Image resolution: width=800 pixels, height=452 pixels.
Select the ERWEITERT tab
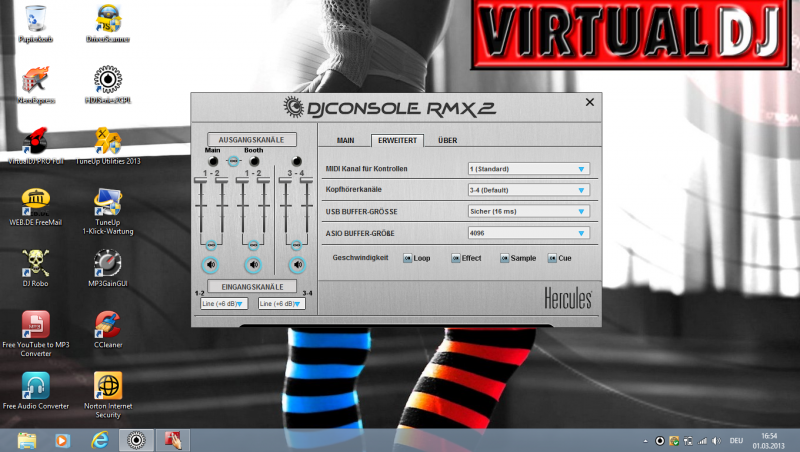(397, 140)
